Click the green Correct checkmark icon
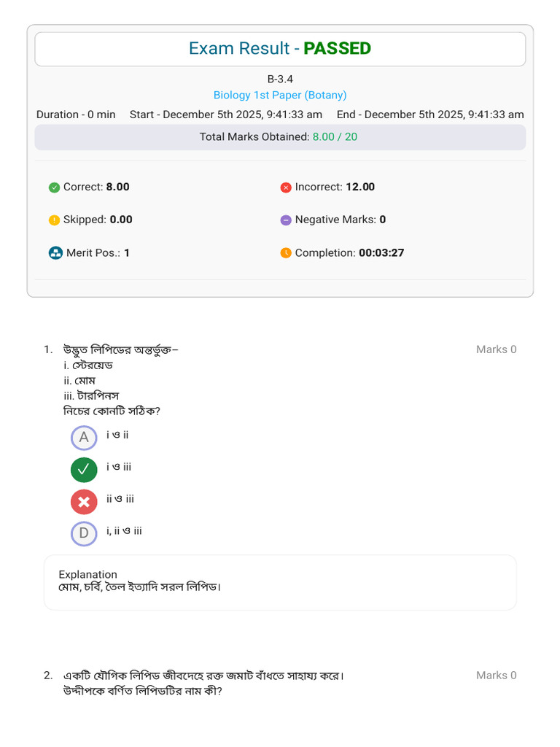560x747 pixels. pyautogui.click(x=54, y=187)
